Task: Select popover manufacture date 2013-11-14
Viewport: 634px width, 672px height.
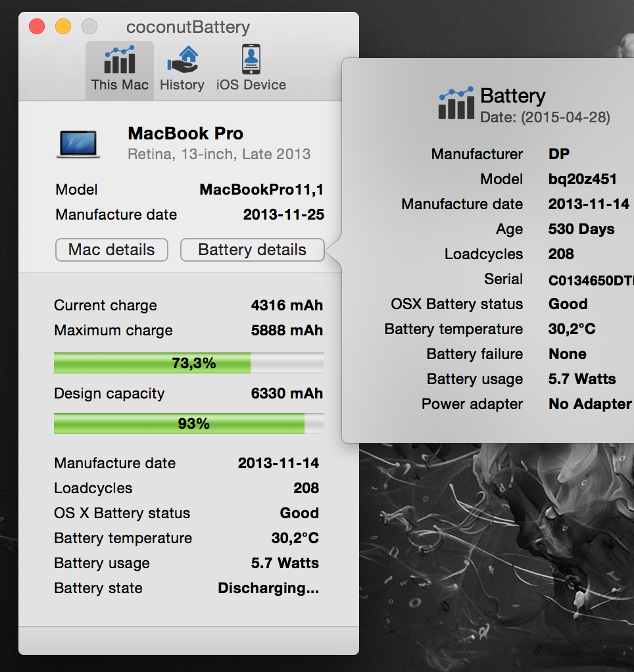Action: point(589,204)
